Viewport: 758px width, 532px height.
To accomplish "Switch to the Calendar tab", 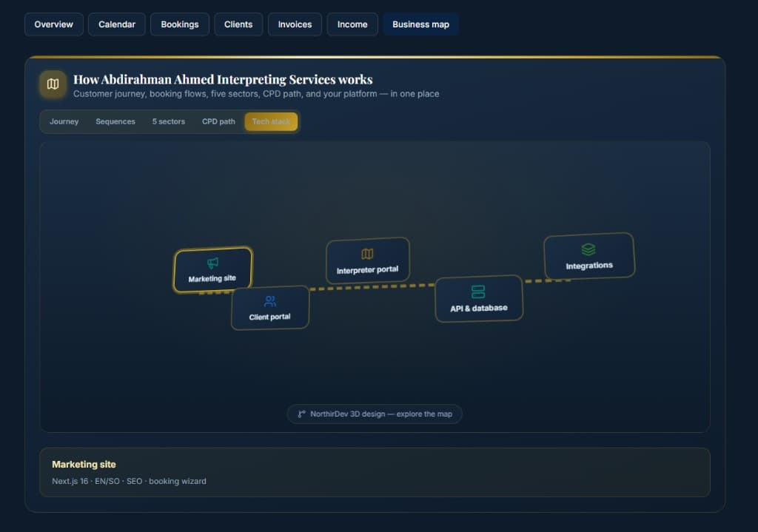I will coord(117,24).
